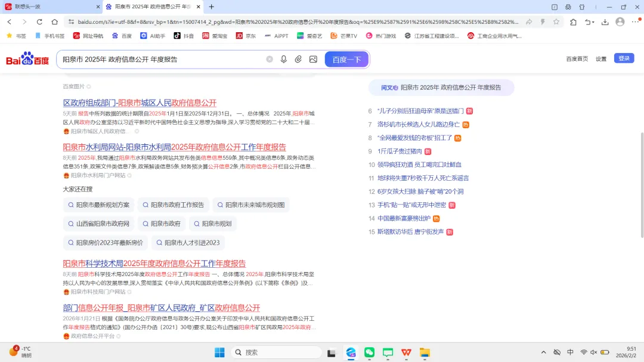Open the 网址导航 bookmark
This screenshot has height=362, width=644.
click(x=88, y=36)
